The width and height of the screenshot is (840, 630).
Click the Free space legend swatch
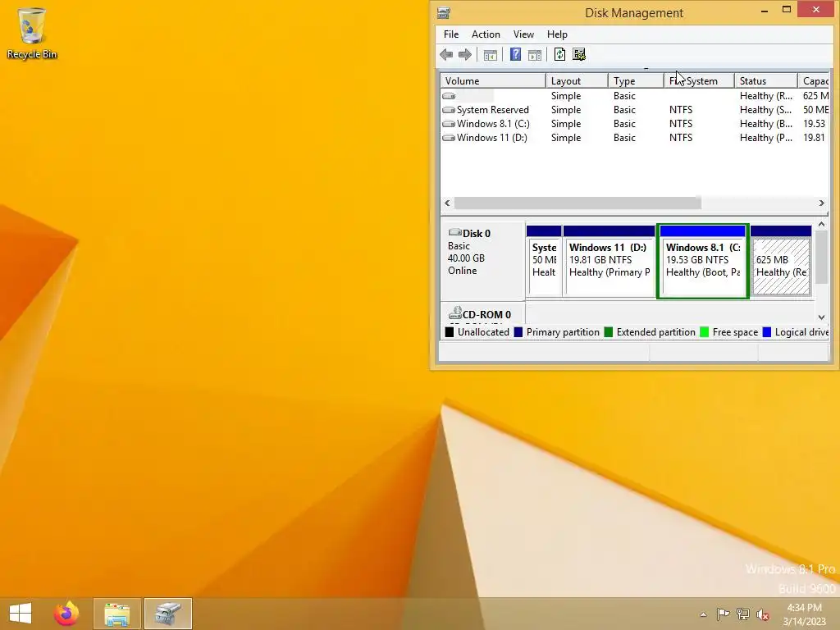[705, 332]
